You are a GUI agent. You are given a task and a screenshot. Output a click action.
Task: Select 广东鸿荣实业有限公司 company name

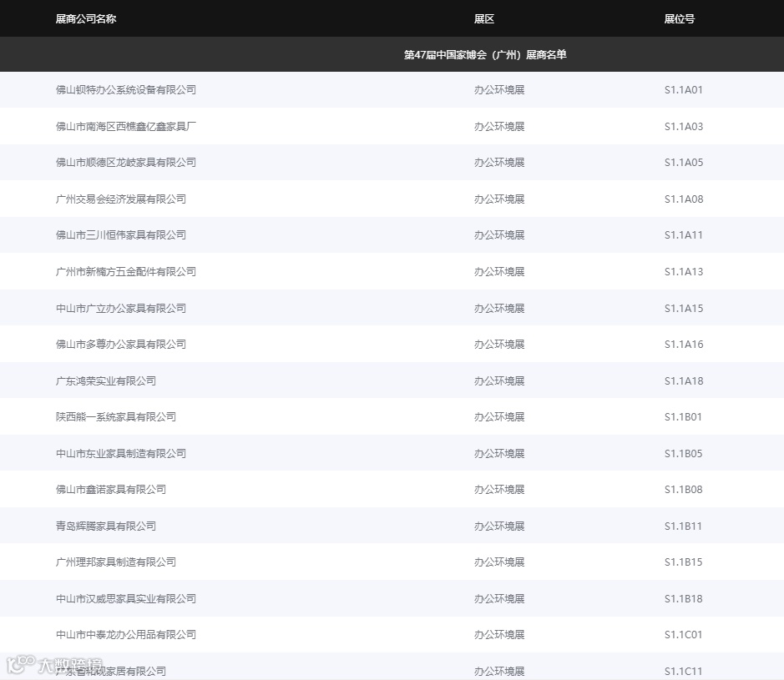pos(106,380)
